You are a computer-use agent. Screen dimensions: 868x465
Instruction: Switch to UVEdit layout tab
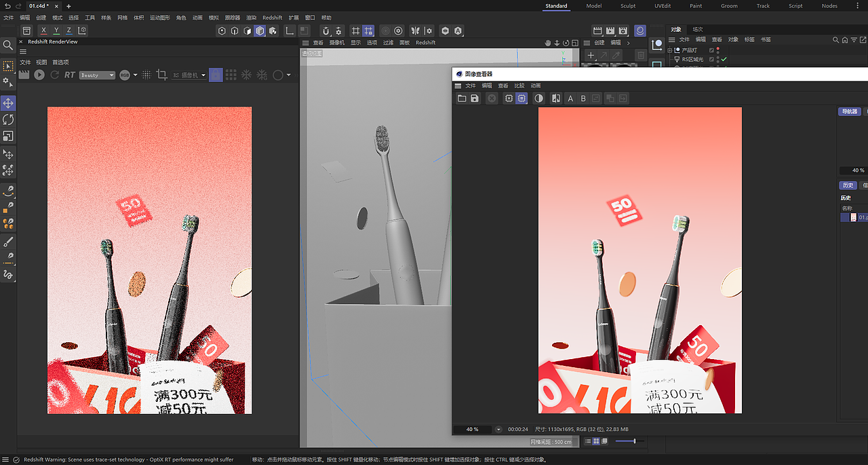pos(663,5)
